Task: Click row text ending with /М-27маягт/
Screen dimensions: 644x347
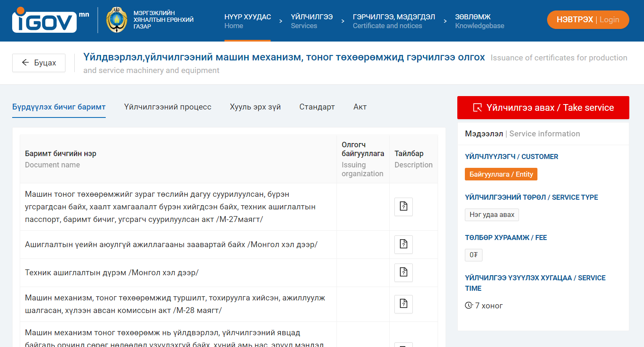Action: click(x=170, y=207)
